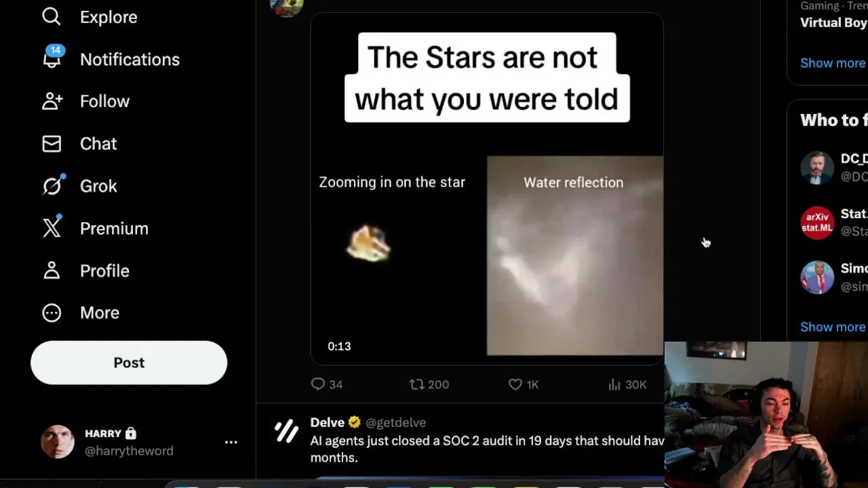Open the @getdelve profile handle
868x488 pixels.
pyautogui.click(x=395, y=422)
